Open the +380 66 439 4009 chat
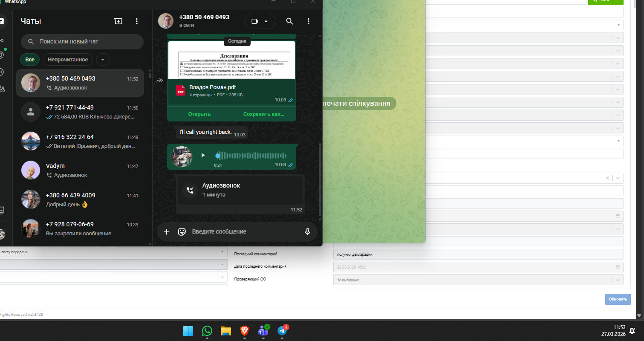Viewport: 644px width, 341px height. click(x=80, y=199)
